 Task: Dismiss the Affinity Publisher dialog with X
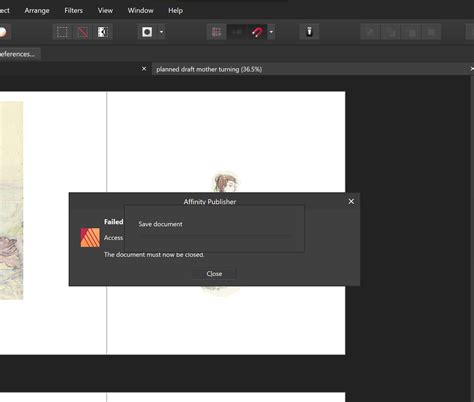coord(351,201)
